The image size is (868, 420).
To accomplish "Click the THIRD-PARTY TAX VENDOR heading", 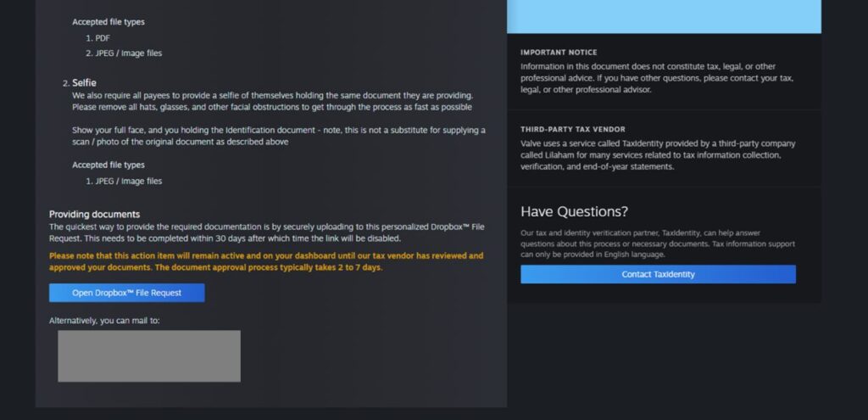I will 574,130.
